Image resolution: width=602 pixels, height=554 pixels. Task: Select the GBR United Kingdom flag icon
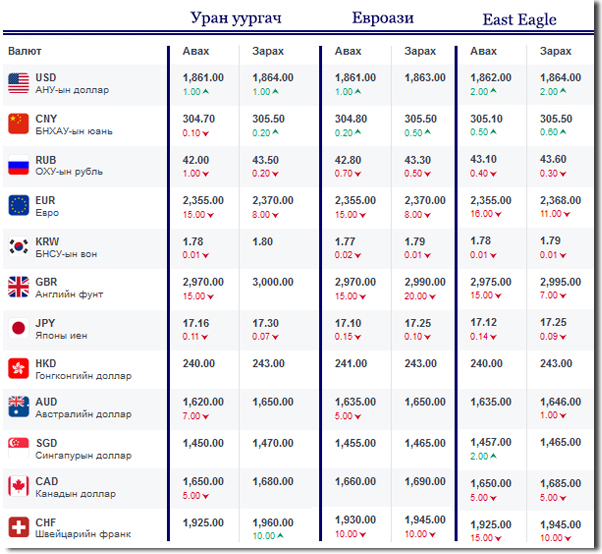18,288
